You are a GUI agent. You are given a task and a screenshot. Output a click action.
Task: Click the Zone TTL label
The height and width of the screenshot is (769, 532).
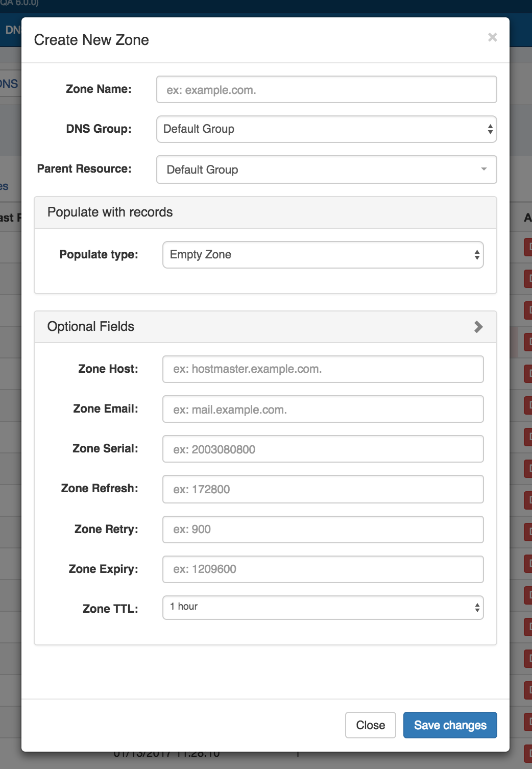coord(110,609)
